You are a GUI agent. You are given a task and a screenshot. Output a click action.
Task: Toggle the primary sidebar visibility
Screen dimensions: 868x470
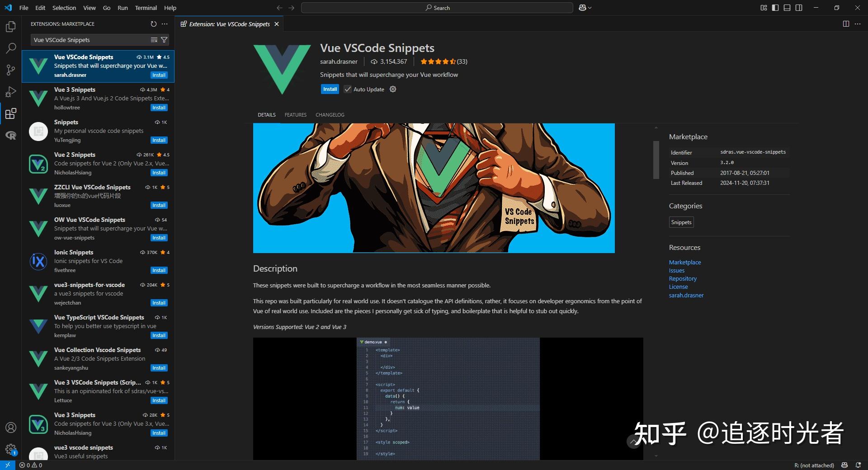tap(775, 8)
